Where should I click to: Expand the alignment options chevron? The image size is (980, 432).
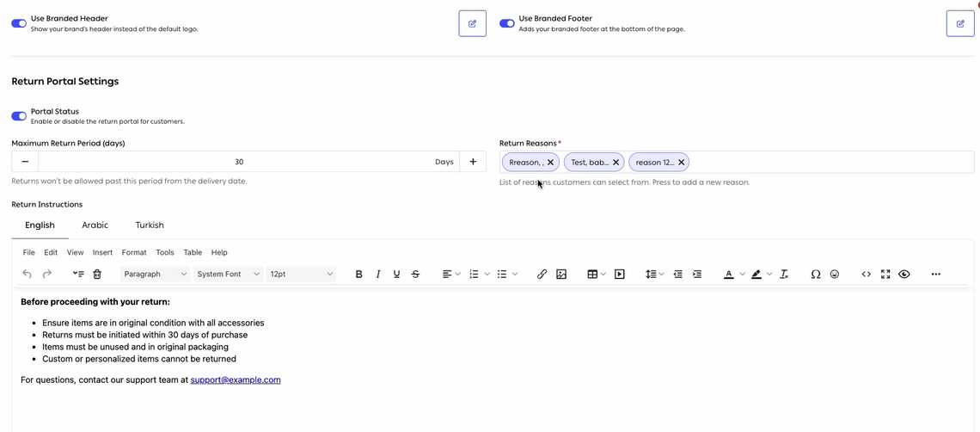click(x=457, y=275)
